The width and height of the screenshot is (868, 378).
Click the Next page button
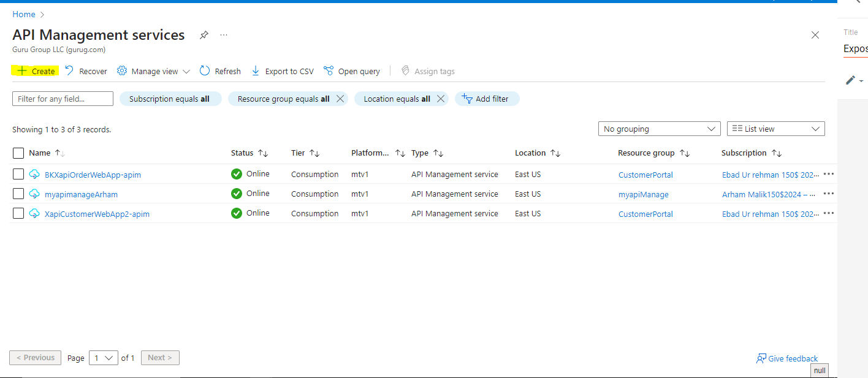pyautogui.click(x=160, y=358)
